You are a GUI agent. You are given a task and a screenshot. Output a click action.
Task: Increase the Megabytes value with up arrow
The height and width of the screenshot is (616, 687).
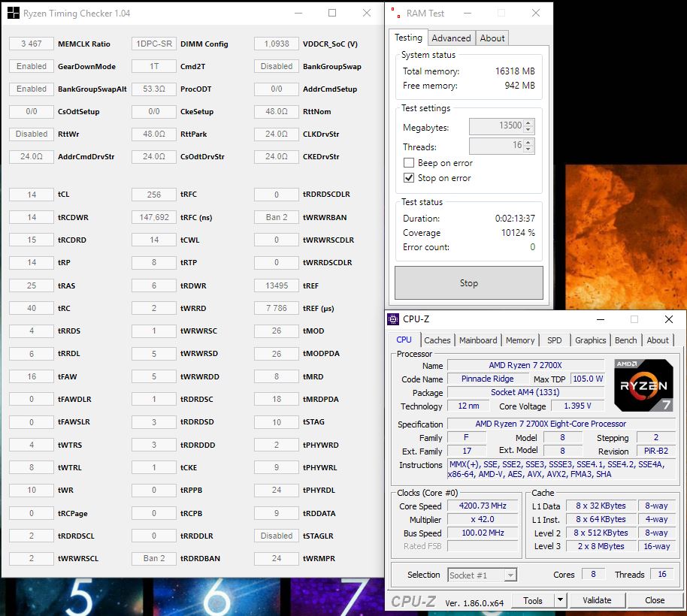tap(528, 123)
